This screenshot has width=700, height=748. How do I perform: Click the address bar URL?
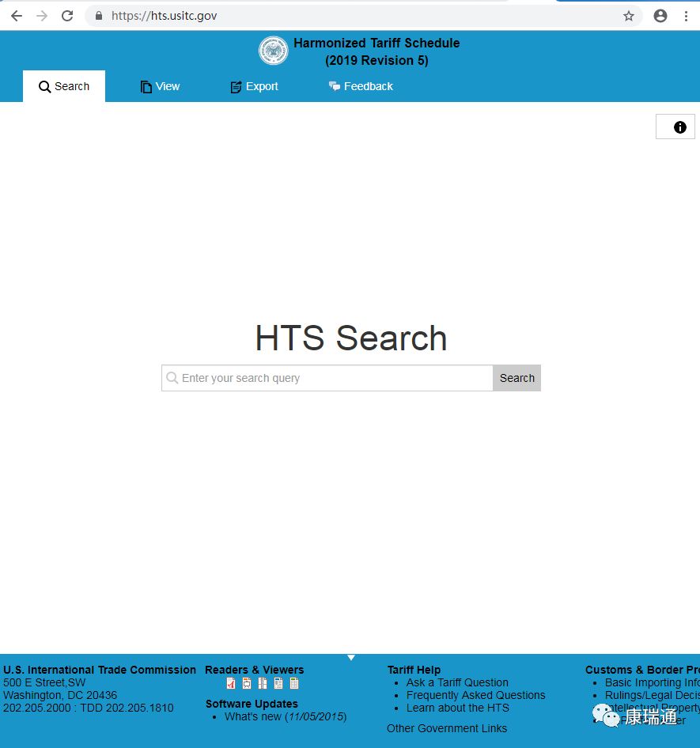[165, 16]
